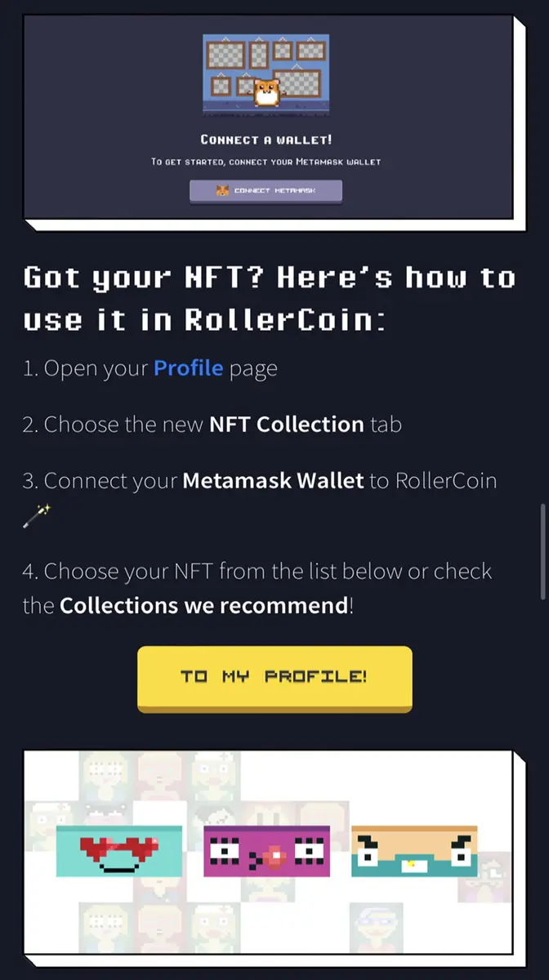Click the MetaMask fox icon
The width and height of the screenshot is (549, 980).
(221, 190)
